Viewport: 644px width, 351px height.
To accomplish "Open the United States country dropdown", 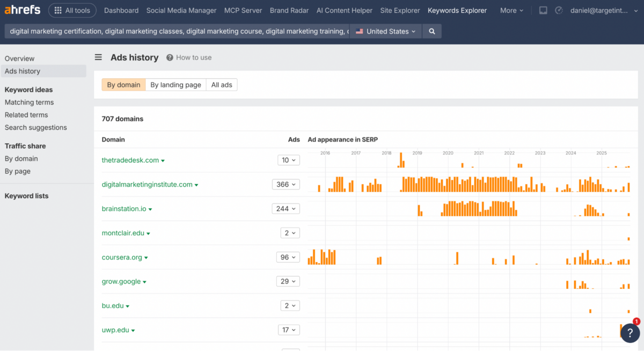I will click(385, 31).
